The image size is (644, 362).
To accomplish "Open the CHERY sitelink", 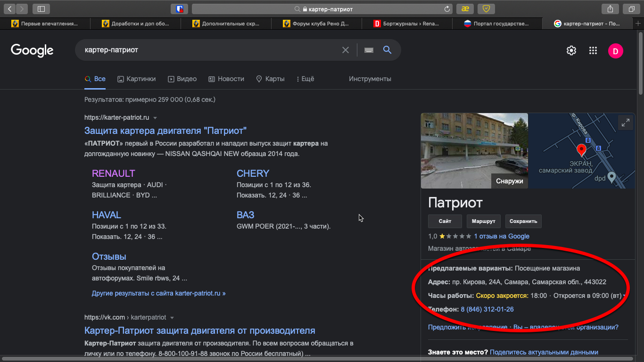I will [253, 173].
